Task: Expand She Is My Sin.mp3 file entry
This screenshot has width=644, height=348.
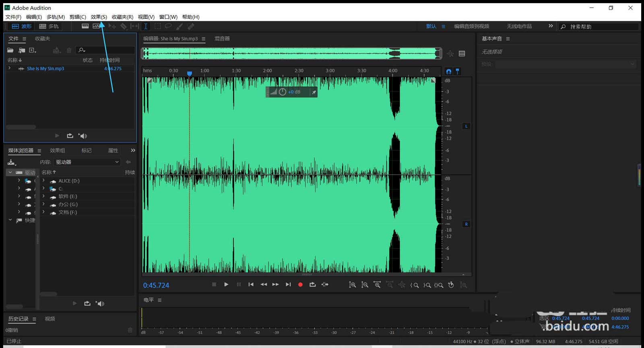Action: coord(10,68)
